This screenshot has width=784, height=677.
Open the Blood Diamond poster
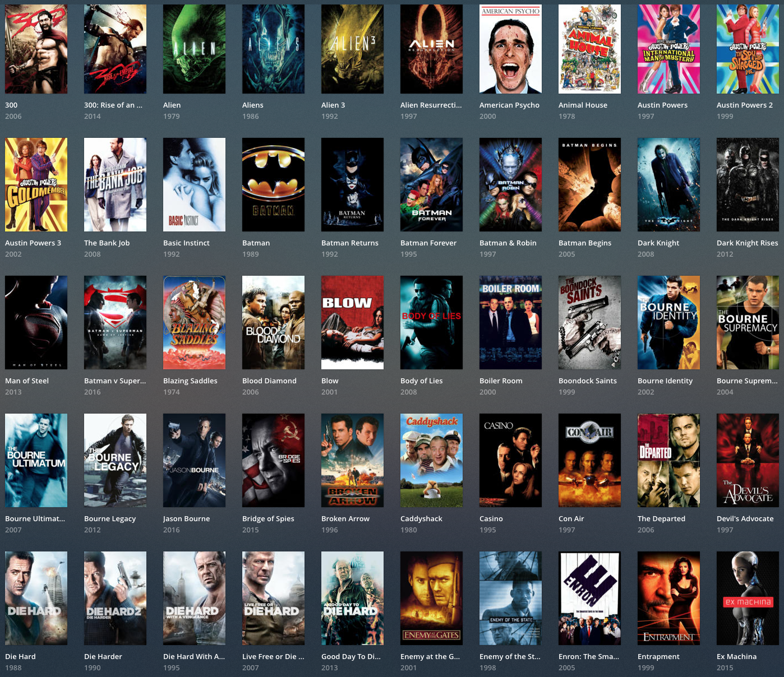(273, 322)
